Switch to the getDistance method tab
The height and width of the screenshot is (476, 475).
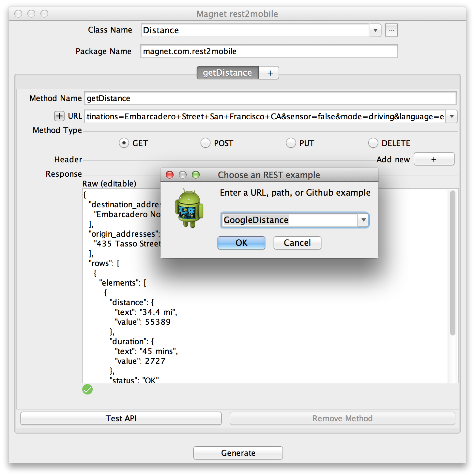click(x=228, y=73)
